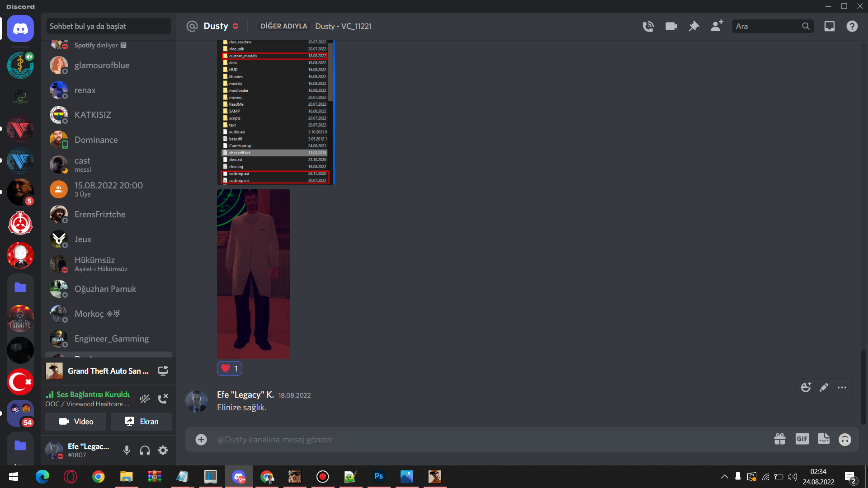Image resolution: width=868 pixels, height=488 pixels.
Task: Open DM with Morkoç
Action: pos(108,314)
